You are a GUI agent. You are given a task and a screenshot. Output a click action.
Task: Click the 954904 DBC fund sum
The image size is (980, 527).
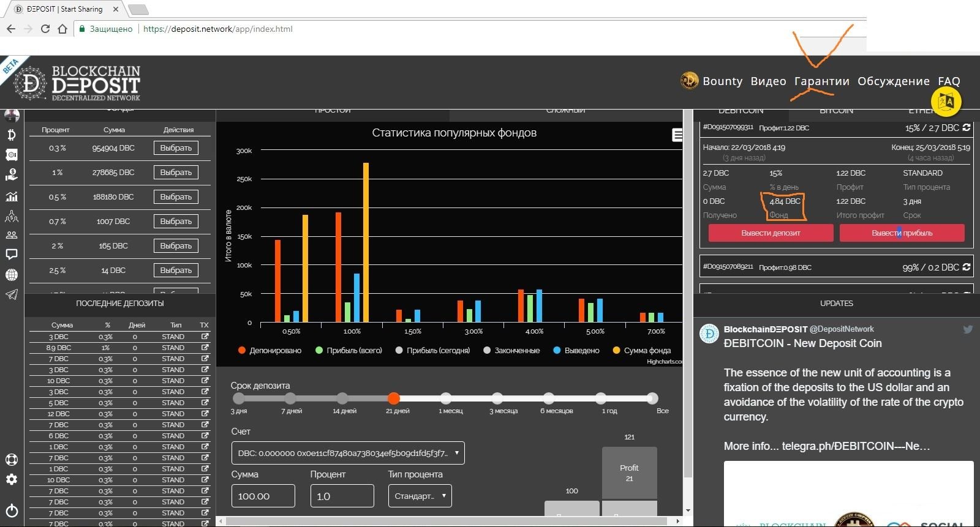point(113,148)
